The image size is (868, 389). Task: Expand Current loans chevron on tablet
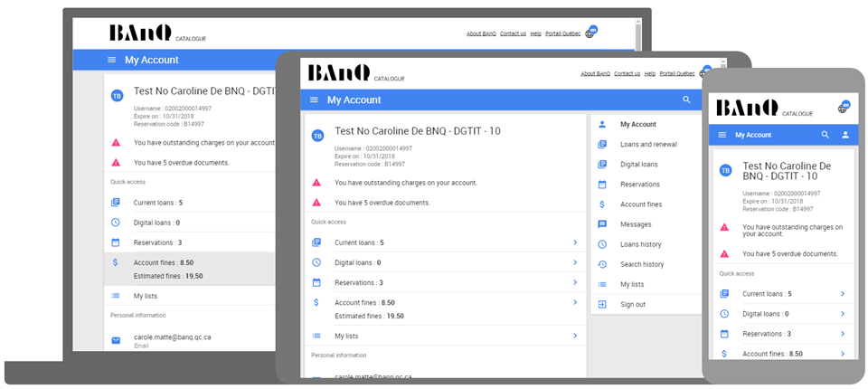575,242
